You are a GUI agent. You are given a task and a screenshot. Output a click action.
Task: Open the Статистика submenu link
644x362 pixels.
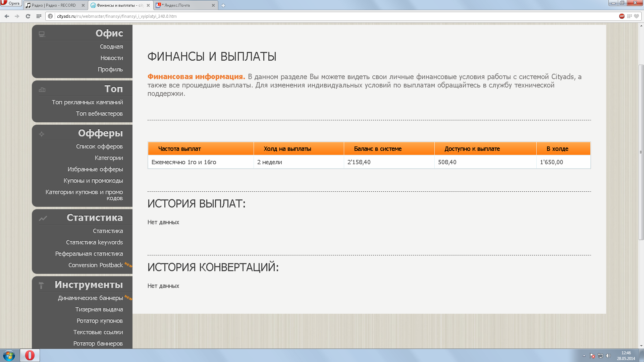(108, 231)
